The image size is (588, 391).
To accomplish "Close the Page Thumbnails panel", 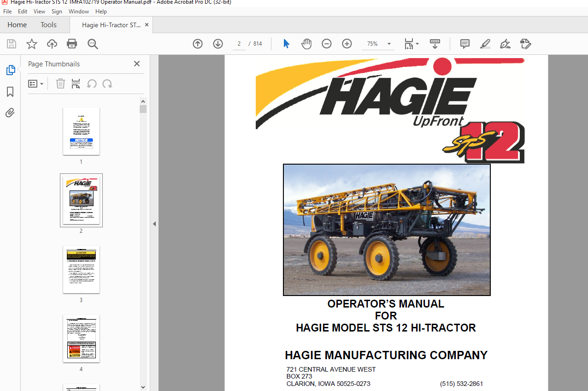I will [137, 64].
